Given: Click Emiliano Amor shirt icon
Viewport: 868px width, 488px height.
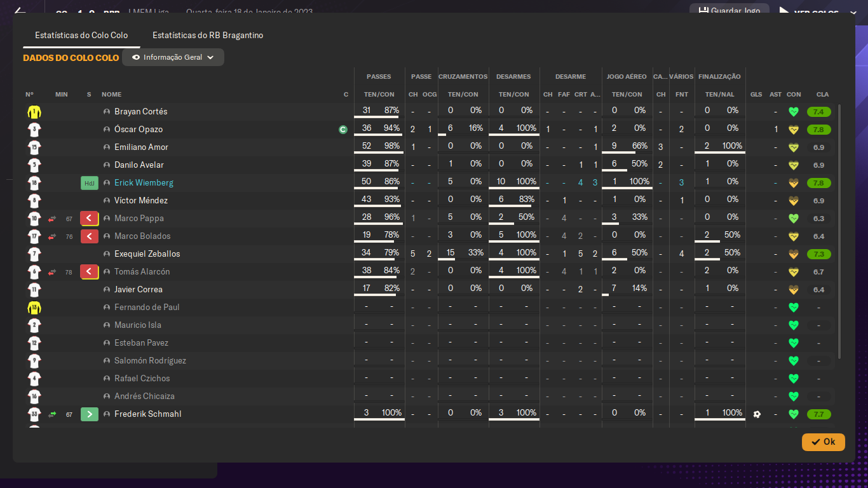Looking at the screenshot, I should (x=34, y=147).
